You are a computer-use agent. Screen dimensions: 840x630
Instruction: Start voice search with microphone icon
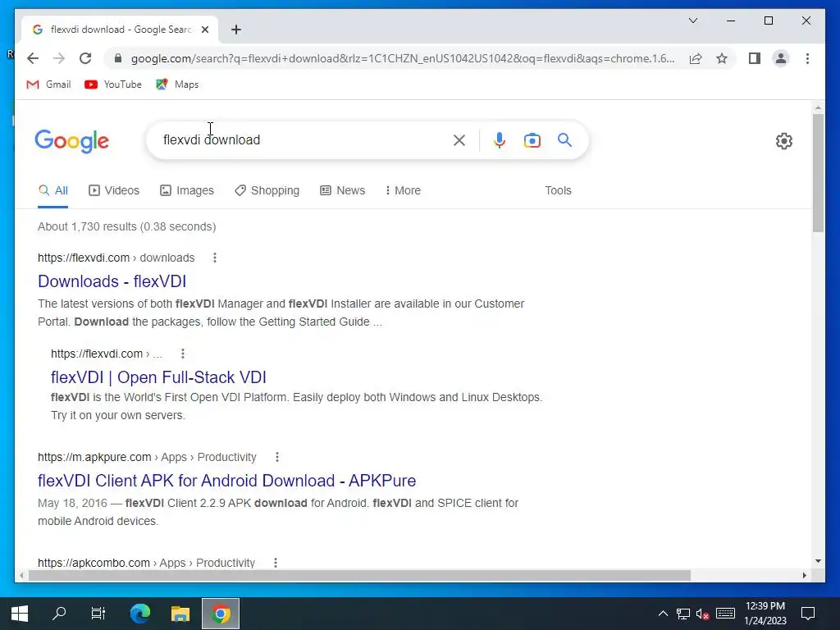pos(500,140)
